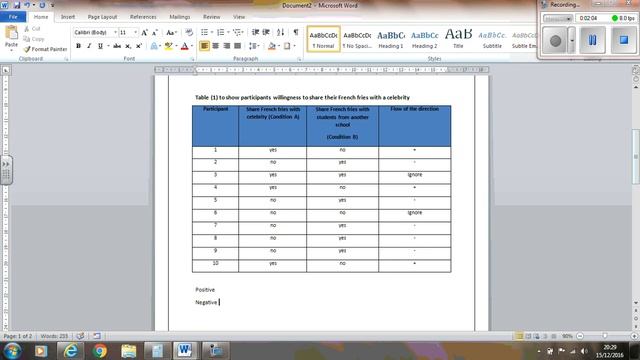Image resolution: width=640 pixels, height=360 pixels.
Task: Grow the font size
Action: 144,32
